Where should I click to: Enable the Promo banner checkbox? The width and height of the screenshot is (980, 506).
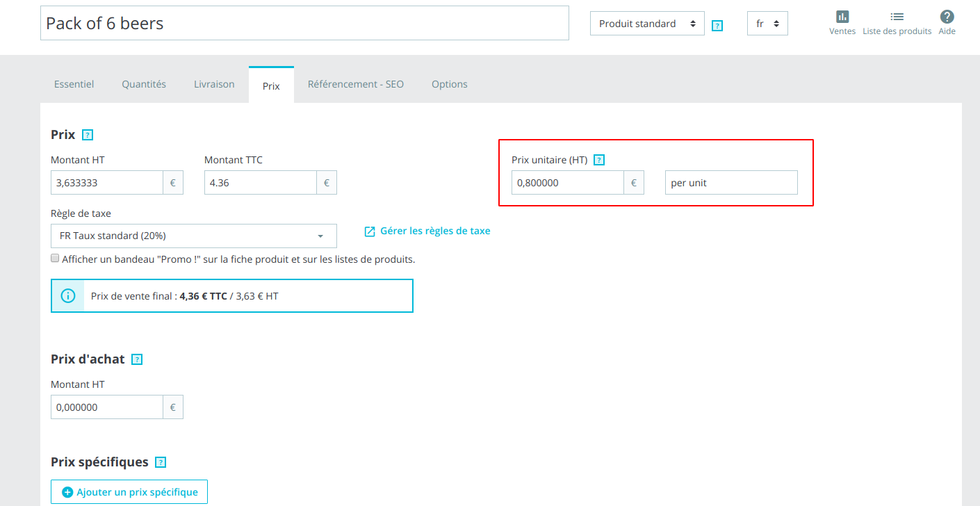point(55,259)
